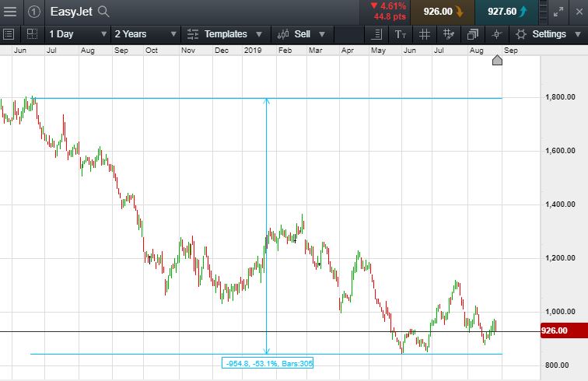Click the chart layout grid icon

click(32, 34)
